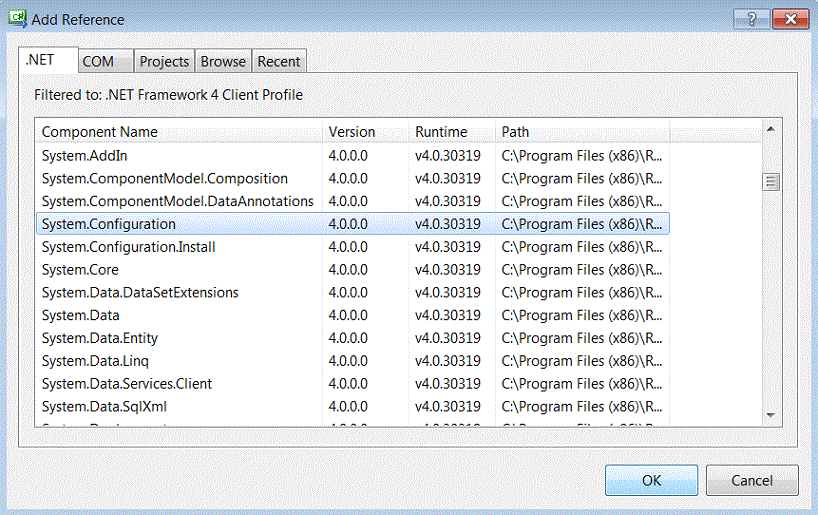Switch to the COM tab
Viewport: 818px width, 515px height.
pos(105,61)
